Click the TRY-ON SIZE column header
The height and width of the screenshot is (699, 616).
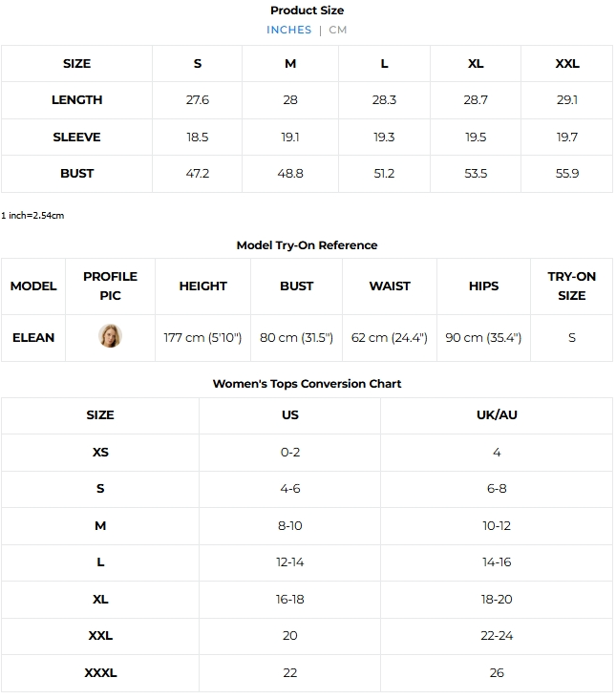[571, 286]
